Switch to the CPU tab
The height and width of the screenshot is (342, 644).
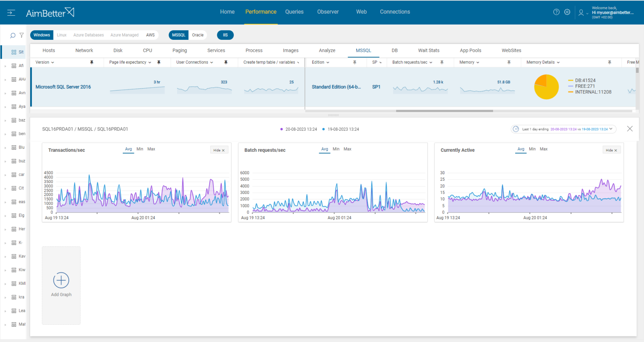click(x=147, y=50)
